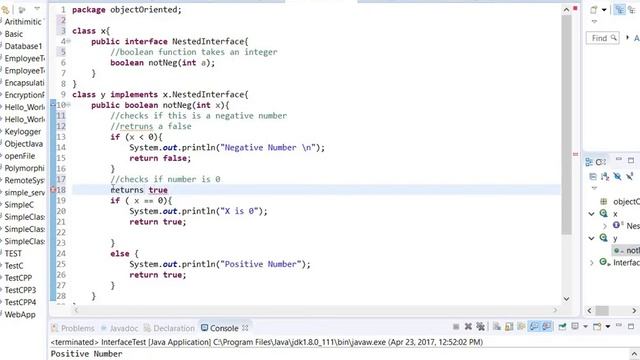Open New Task dropdown arrow
Image resolution: width=640 pixels, height=360 pixels.
(x=604, y=10)
